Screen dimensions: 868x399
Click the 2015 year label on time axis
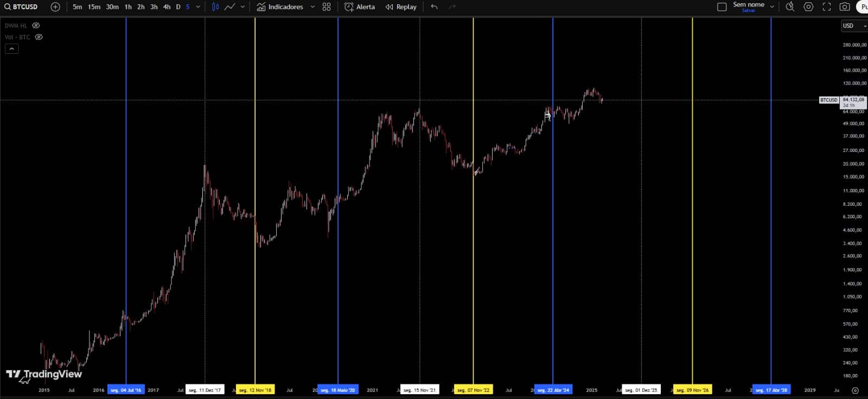(44, 390)
